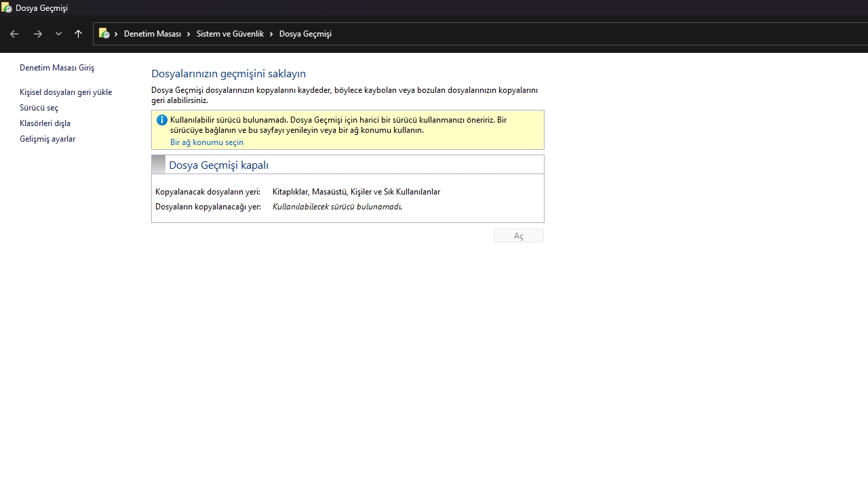868x488 pixels.
Task: Click the gray status square beside 'Dosya Geçmişi kapalı'
Action: tap(159, 165)
